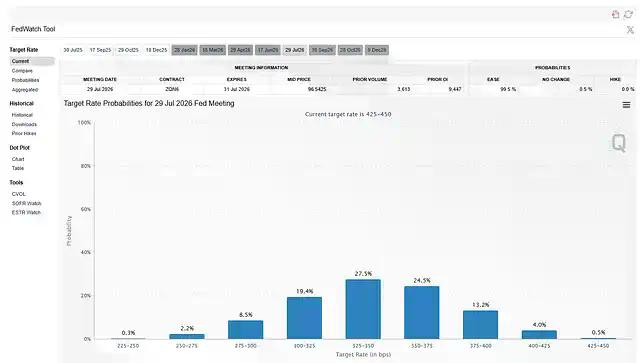Click the mid price value 96.5425
This screenshot has height=363, width=640.
[x=317, y=89]
